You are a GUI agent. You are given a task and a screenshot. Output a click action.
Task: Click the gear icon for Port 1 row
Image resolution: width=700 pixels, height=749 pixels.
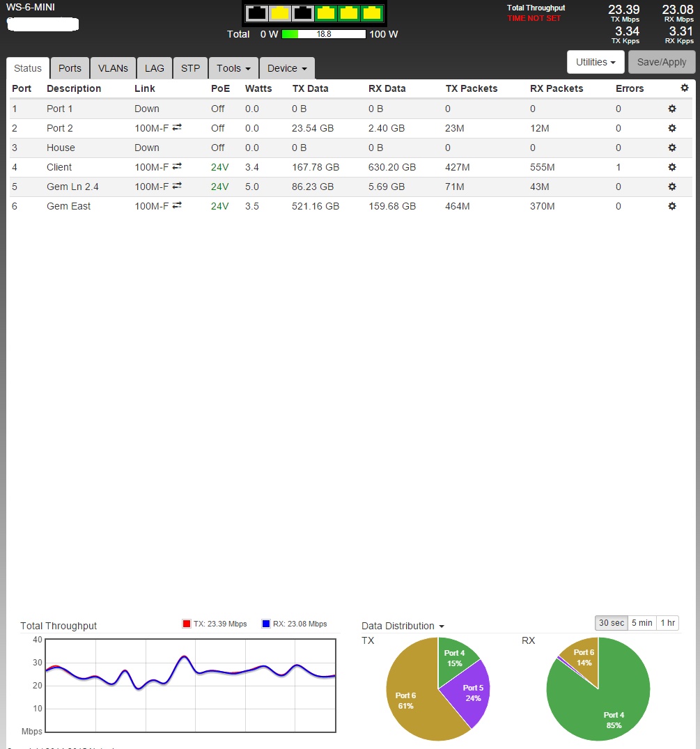pyautogui.click(x=672, y=109)
